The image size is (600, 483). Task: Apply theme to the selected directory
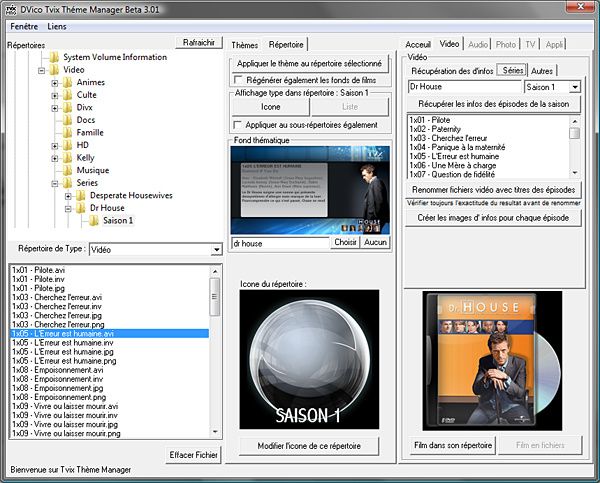click(309, 64)
